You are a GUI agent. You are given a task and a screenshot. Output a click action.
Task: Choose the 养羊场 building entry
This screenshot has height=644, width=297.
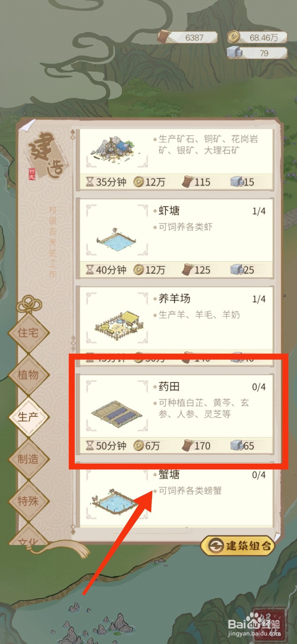175,326
